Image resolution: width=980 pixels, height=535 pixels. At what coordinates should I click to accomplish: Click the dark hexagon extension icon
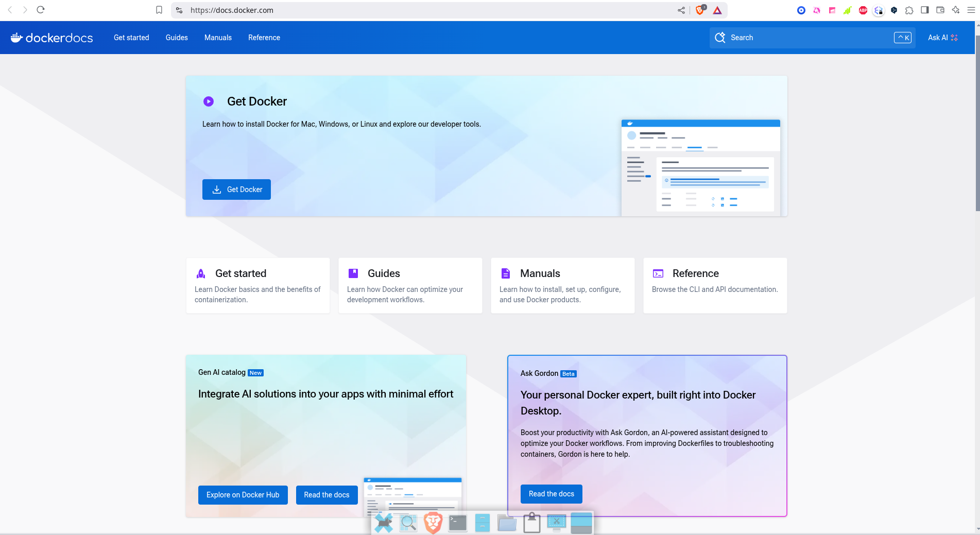(894, 10)
